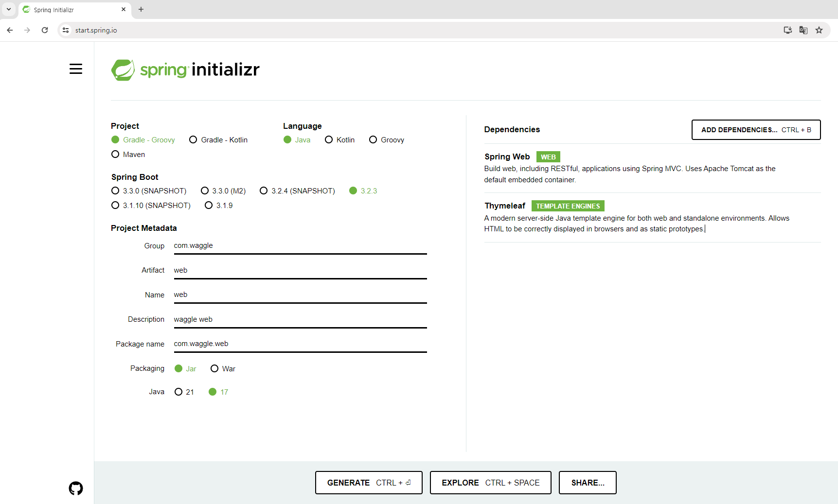The image size is (838, 504).
Task: Choose Java language
Action: coord(297,140)
